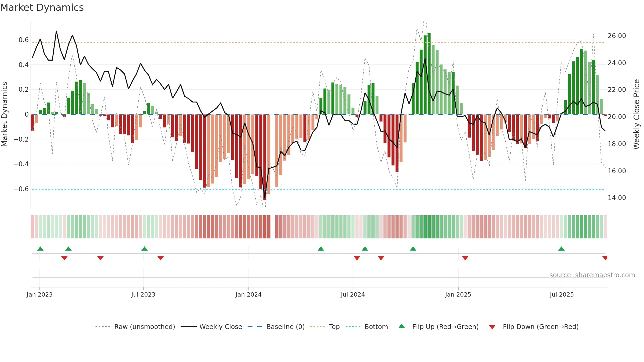Click the red flip-down triangle in Jan 2025
The image size is (644, 362).
[465, 258]
